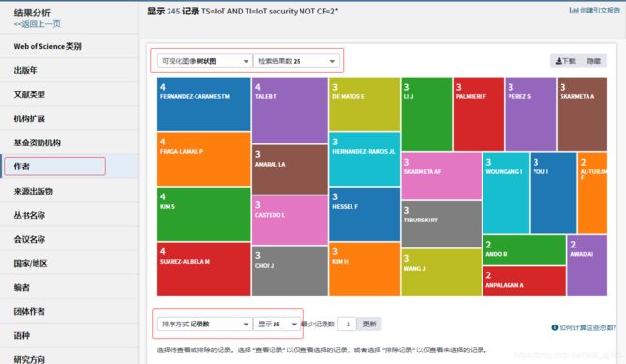Click the HERNANDEZ-RAMOS JL cyan block
Image resolution: width=626 pixels, height=364 pixels.
[x=364, y=159]
